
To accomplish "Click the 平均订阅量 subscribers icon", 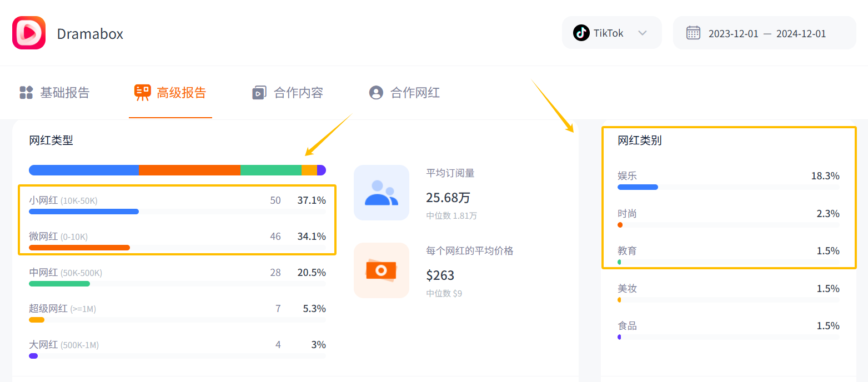I will tap(382, 192).
